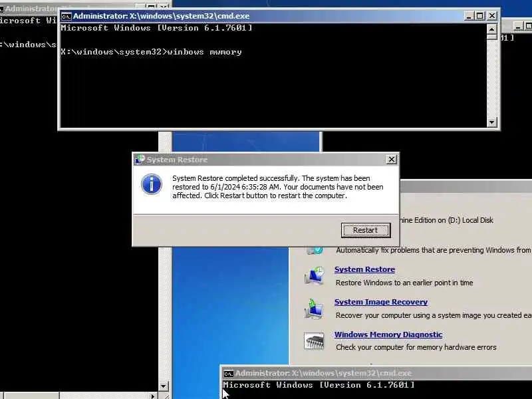Maximize the front cmd.exe window
Viewport: 532px width, 399px height.
(479, 15)
